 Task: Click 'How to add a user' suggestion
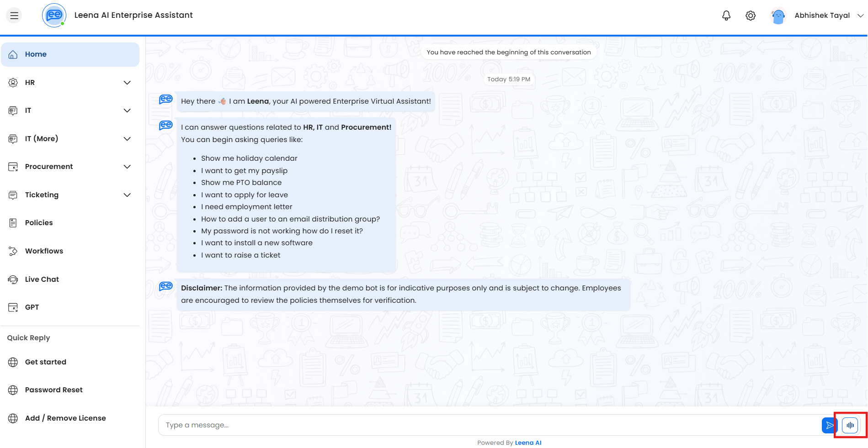point(290,219)
